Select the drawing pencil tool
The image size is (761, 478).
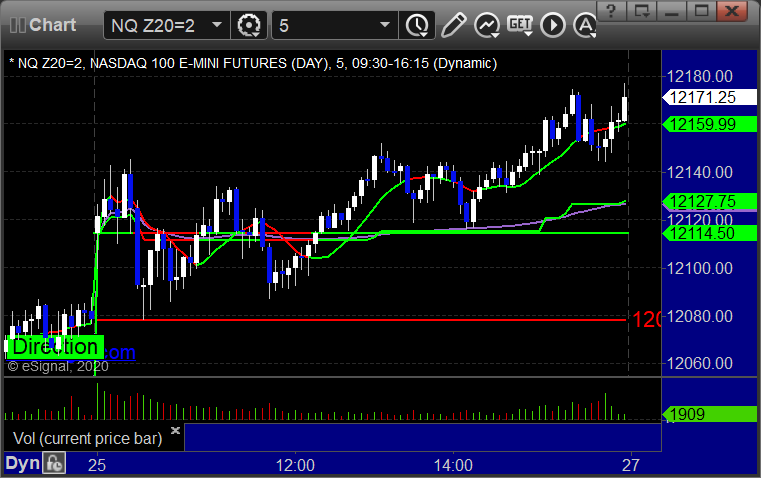pyautogui.click(x=453, y=25)
